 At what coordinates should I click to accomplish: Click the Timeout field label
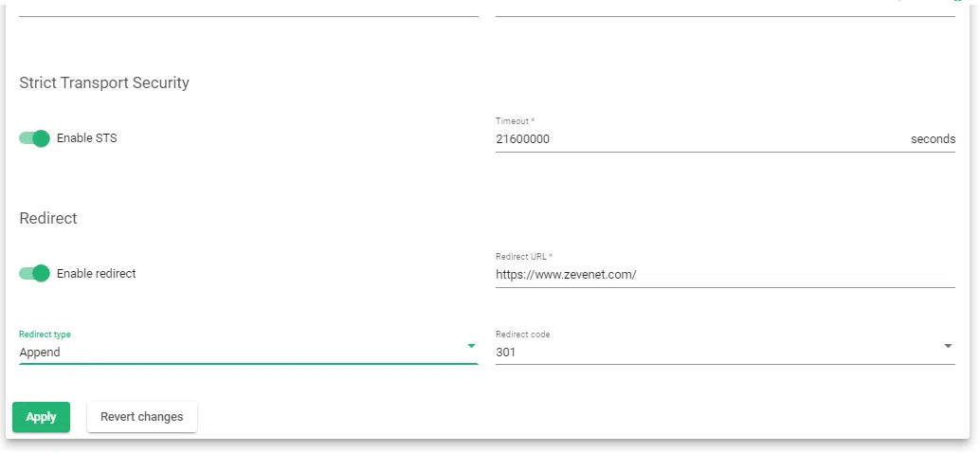[515, 121]
